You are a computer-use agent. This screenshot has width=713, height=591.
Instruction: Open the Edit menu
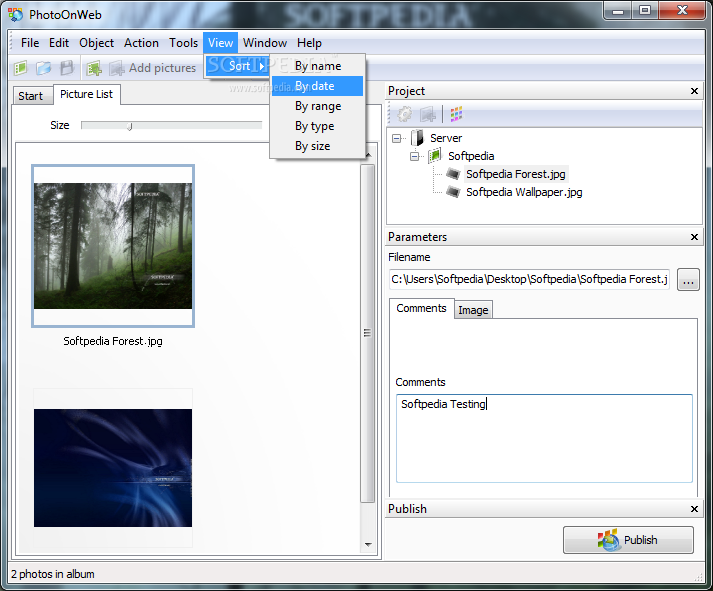coord(59,43)
